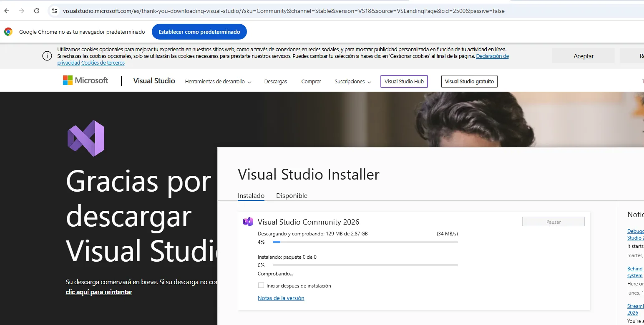Click the Microsoft logo

pos(86,80)
